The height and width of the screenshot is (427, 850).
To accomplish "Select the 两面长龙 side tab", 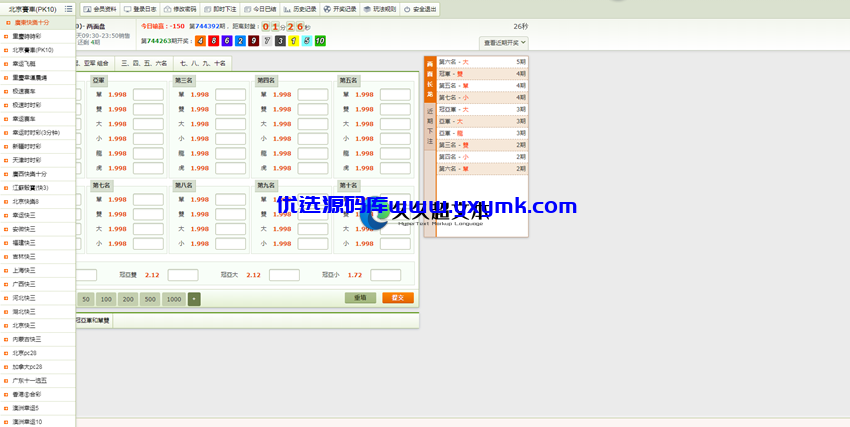I will point(430,79).
